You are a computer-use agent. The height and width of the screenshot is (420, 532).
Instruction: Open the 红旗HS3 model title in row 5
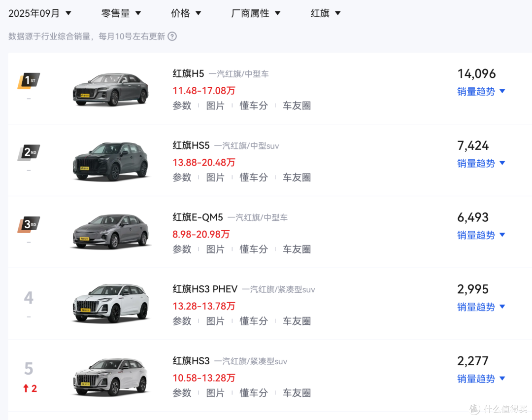coord(191,361)
